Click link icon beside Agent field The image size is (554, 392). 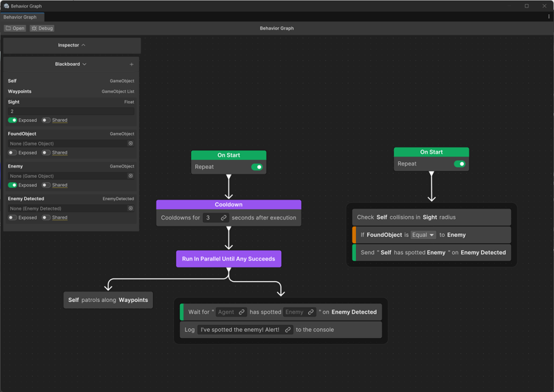pos(242,312)
